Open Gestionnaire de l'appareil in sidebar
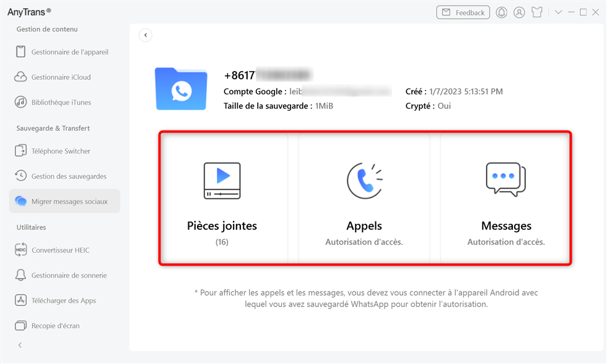The image size is (607, 364). pyautogui.click(x=64, y=52)
